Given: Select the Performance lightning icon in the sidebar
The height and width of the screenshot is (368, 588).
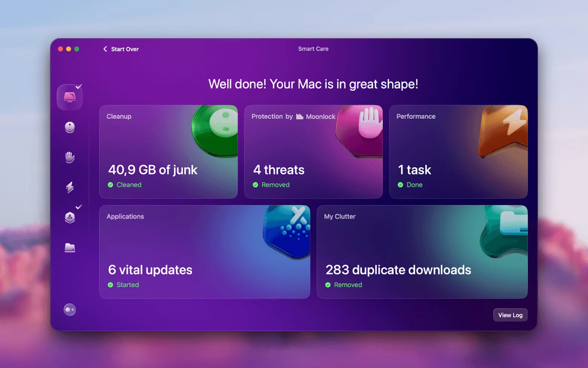Looking at the screenshot, I should coord(70,188).
